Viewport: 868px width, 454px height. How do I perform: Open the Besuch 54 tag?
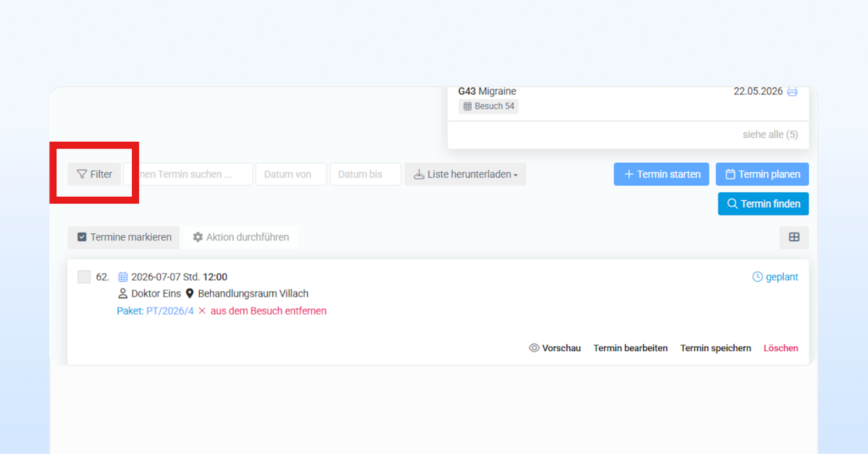[488, 106]
